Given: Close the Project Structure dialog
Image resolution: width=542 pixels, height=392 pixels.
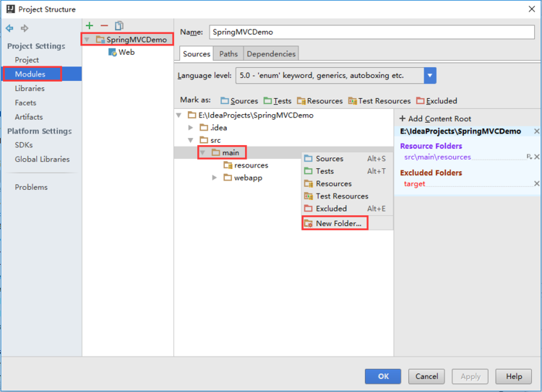Looking at the screenshot, I should [x=532, y=9].
